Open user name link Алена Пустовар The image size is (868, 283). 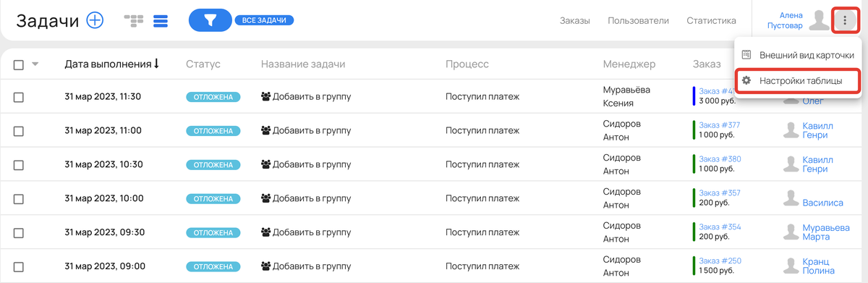tap(785, 20)
